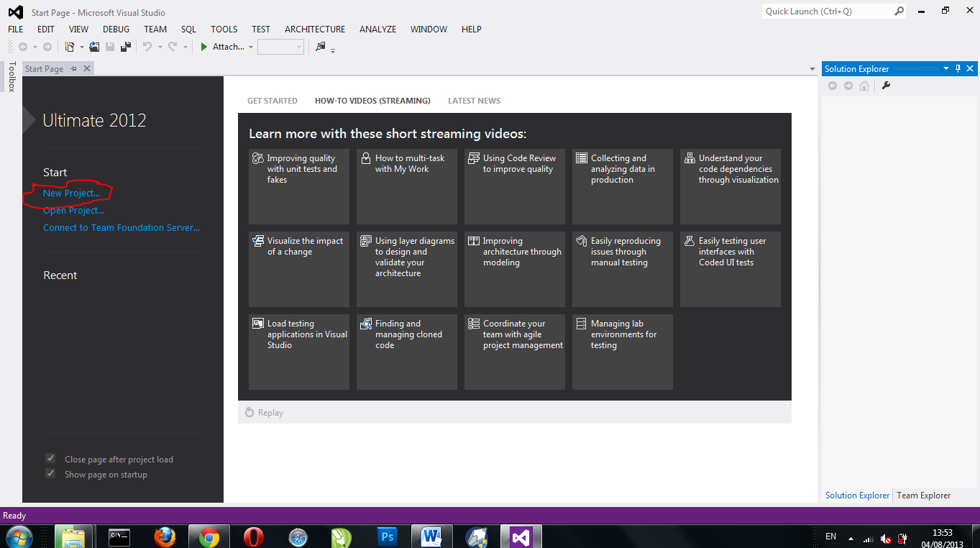Toggle 'Close page after project load' checkbox
This screenshot has height=548, width=980.
pyautogui.click(x=50, y=458)
